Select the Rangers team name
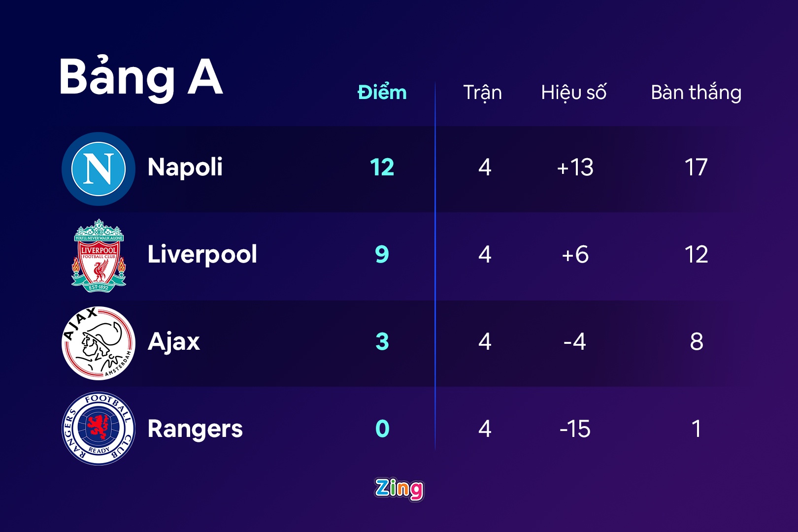Screen dimensions: 798x532 pyautogui.click(x=195, y=429)
